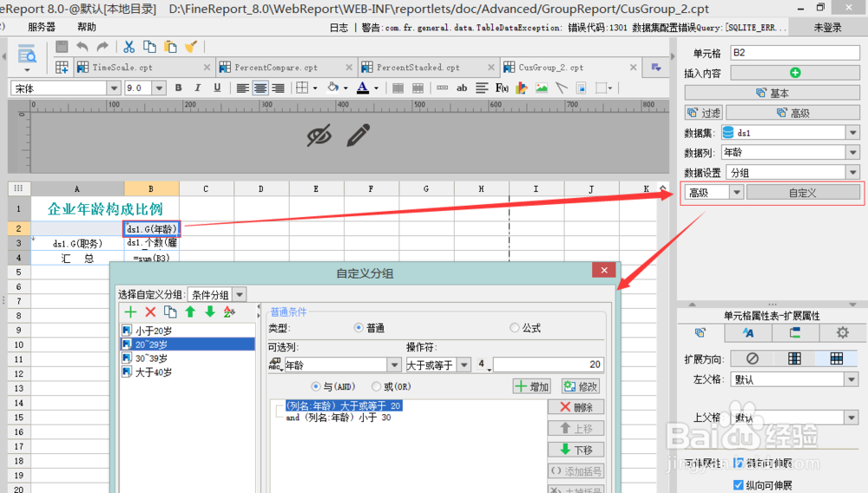Toggle 横向可伸展 checkbox
Image resolution: width=868 pixels, height=493 pixels.
point(738,463)
